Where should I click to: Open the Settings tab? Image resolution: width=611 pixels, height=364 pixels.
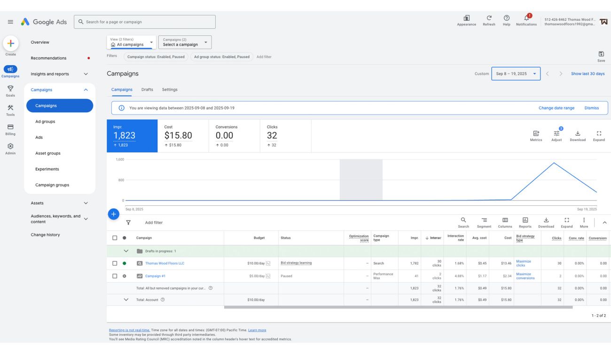170,90
